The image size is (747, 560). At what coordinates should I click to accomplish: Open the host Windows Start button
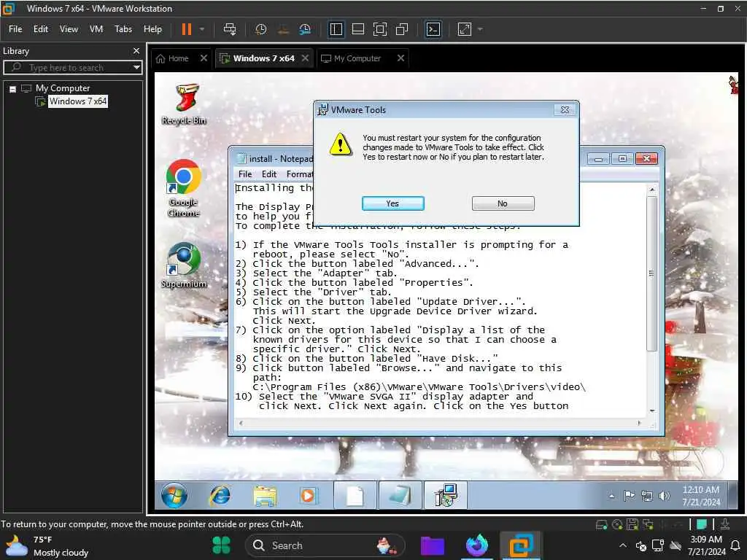[x=221, y=545]
